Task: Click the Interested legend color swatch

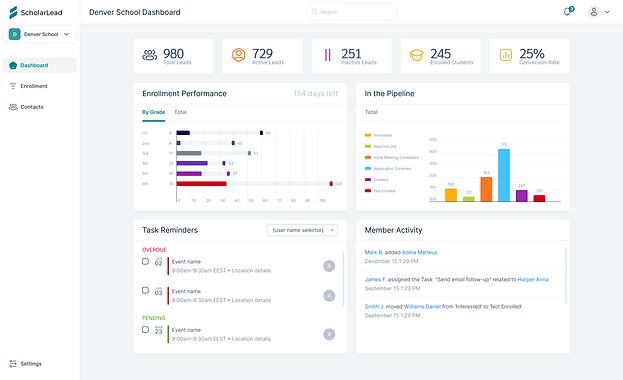Action: point(368,135)
